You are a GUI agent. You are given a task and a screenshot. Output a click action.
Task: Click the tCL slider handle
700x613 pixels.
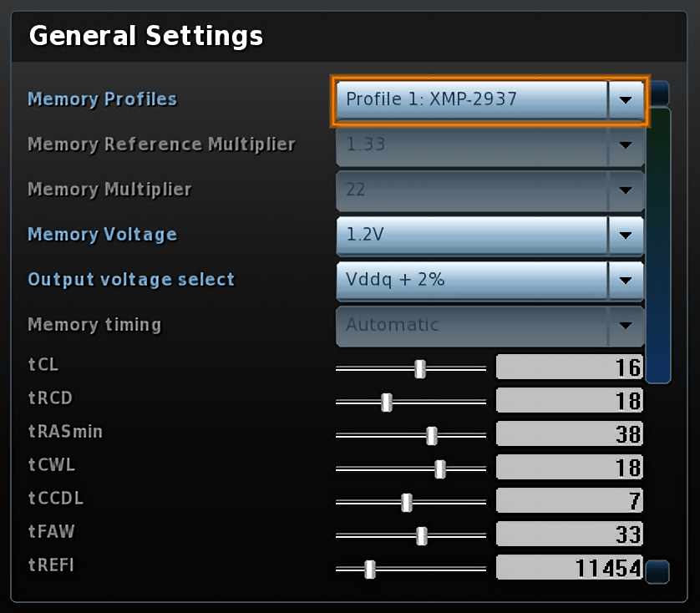point(420,368)
